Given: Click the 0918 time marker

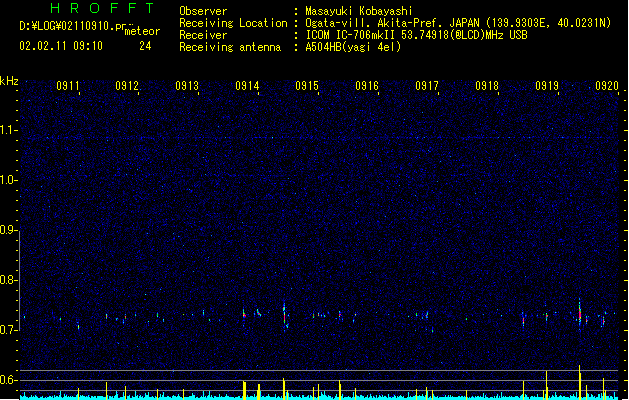Looking at the screenshot, I should point(487,86).
